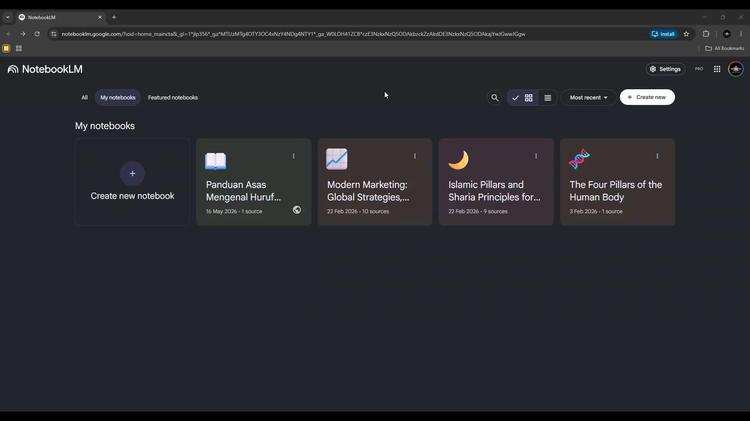Close the NotebookLM browser tab
This screenshot has width=750, height=421.
point(100,17)
